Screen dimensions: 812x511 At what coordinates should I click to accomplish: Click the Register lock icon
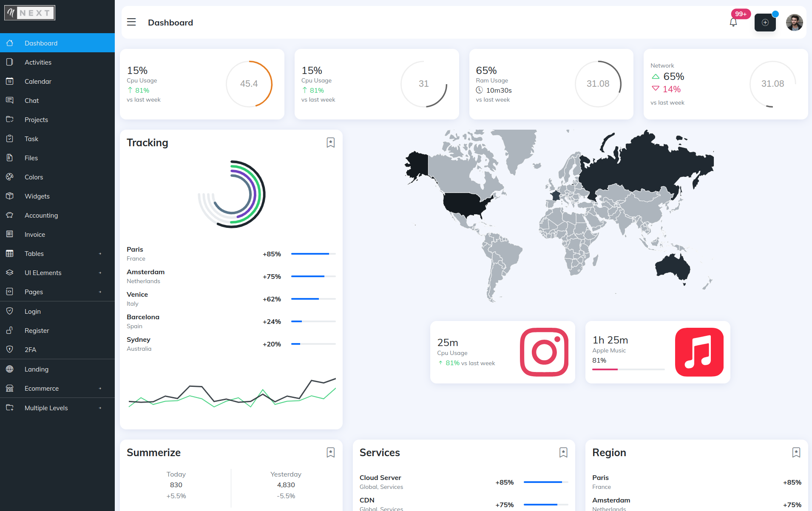[10, 330]
